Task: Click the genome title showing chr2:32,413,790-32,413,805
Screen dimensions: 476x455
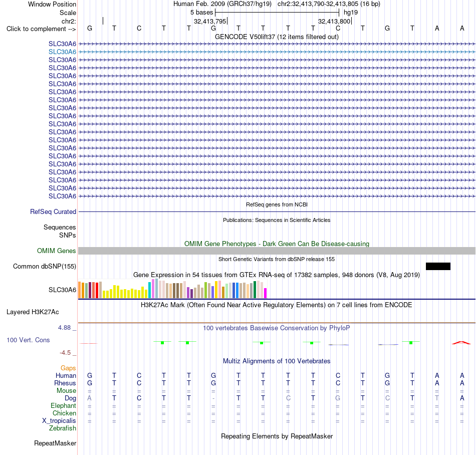Action: [x=277, y=4]
